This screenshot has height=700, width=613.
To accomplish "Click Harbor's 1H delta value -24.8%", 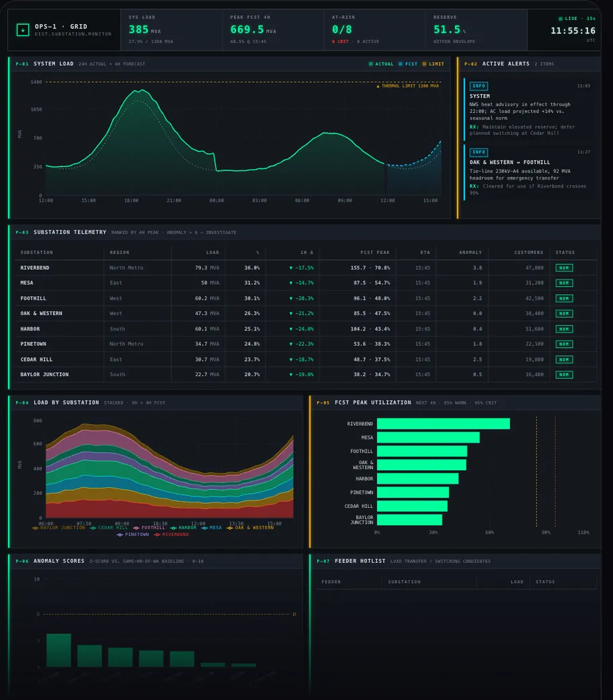I will click(302, 329).
